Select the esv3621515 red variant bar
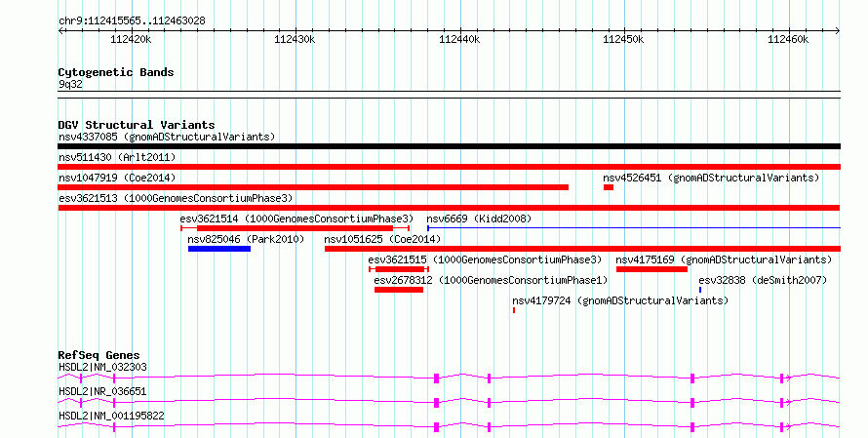The width and height of the screenshot is (868, 438). [x=399, y=269]
